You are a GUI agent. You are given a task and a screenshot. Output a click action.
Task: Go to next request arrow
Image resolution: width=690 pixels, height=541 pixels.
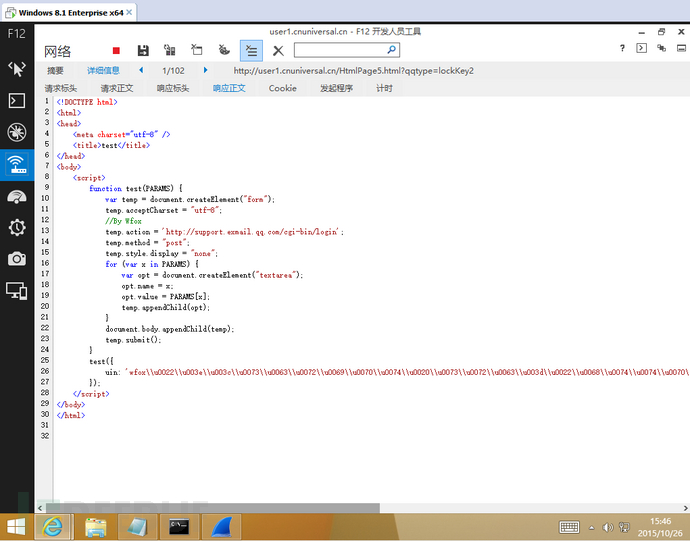click(x=206, y=70)
